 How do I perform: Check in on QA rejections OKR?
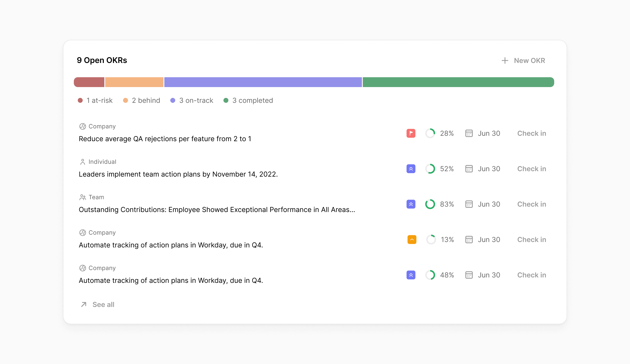[532, 133]
